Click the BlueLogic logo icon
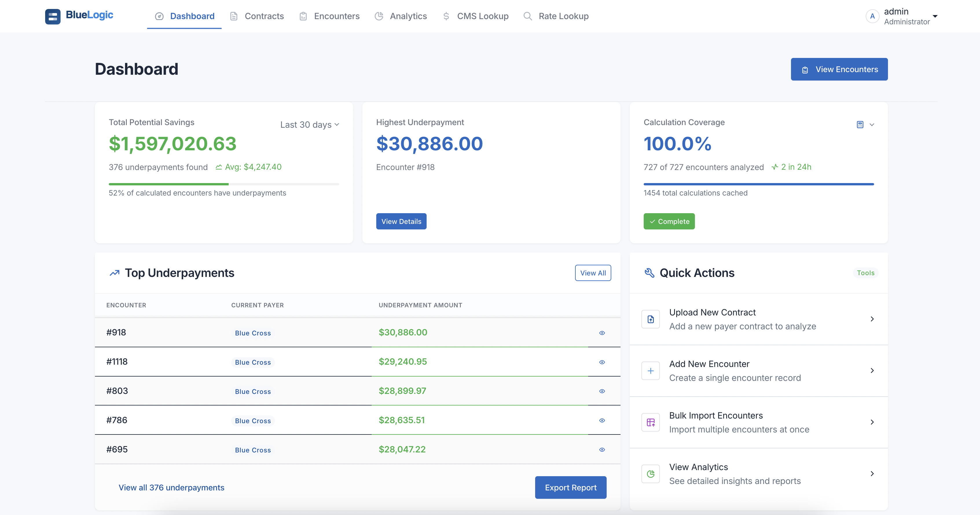This screenshot has width=980, height=515. 52,17
